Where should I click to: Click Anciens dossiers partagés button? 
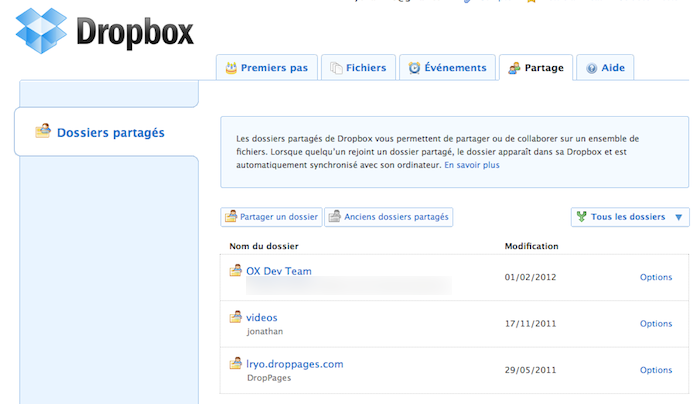point(388,217)
